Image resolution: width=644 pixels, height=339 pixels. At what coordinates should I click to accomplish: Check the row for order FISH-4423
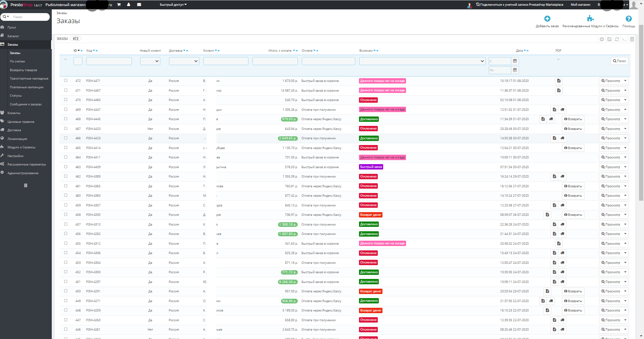click(66, 138)
